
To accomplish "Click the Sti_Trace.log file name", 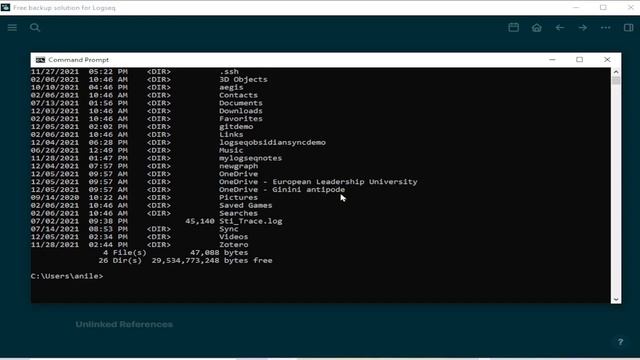I will click(250, 221).
